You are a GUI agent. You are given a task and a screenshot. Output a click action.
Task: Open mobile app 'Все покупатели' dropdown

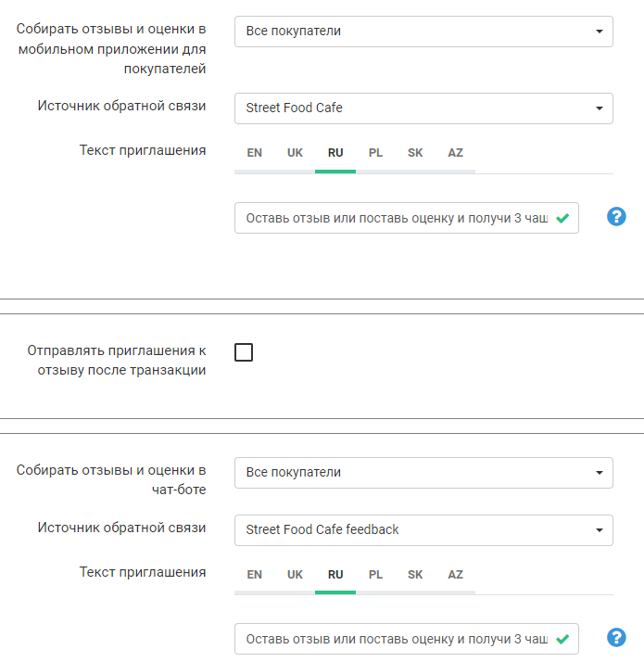tap(423, 31)
